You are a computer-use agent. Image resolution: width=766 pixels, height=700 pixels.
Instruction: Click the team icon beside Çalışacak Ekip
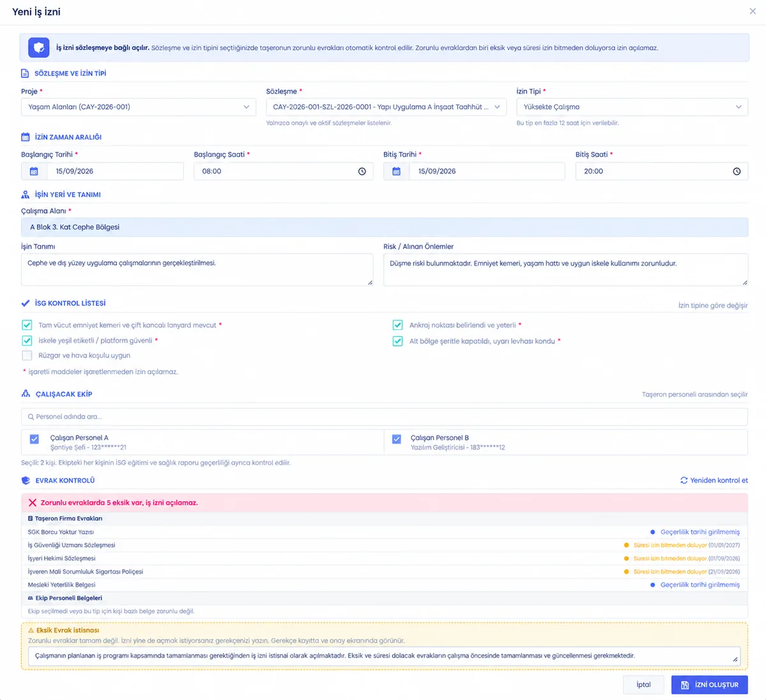pos(26,394)
